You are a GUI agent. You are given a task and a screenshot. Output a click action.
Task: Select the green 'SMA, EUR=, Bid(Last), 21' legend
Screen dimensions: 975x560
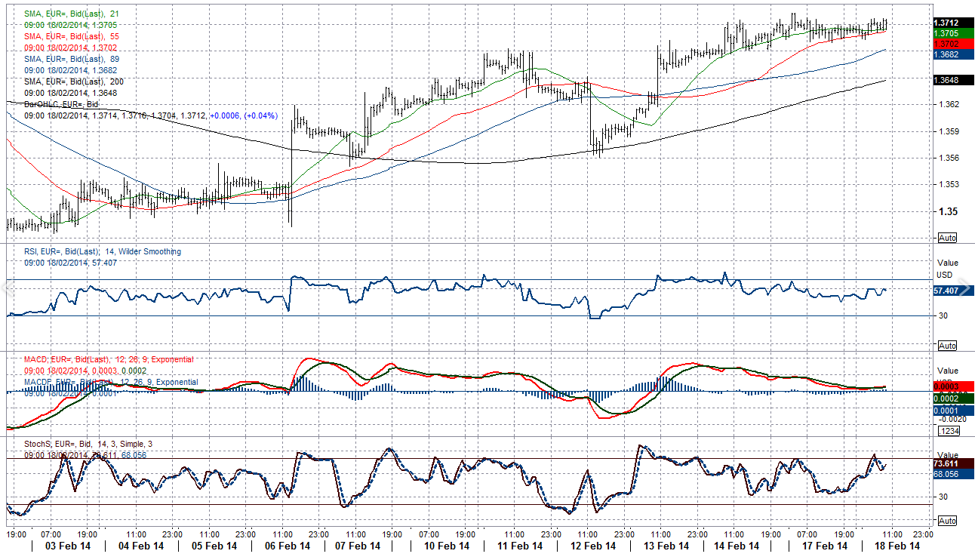point(71,14)
